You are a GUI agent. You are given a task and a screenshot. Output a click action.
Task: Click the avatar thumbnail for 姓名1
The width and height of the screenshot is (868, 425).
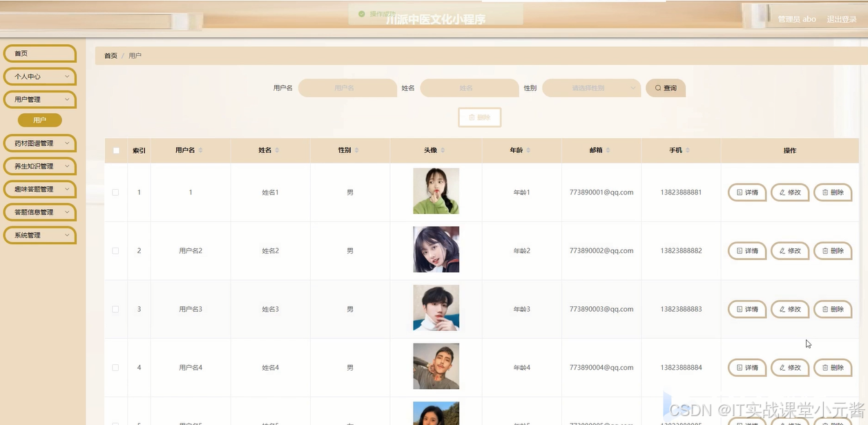(436, 191)
